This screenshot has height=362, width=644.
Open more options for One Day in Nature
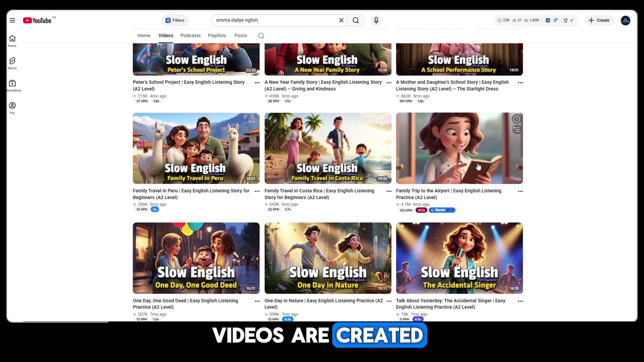click(x=389, y=301)
